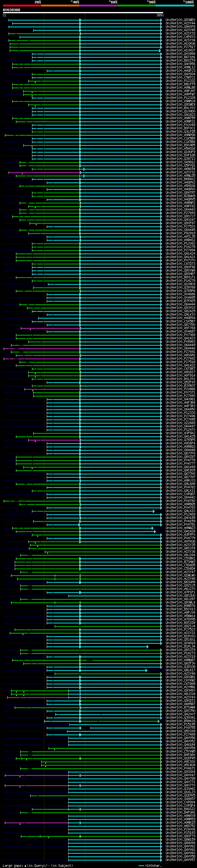Click purple alignment bar of UniRef100_P20866
The image size is (197, 868).
52,389
